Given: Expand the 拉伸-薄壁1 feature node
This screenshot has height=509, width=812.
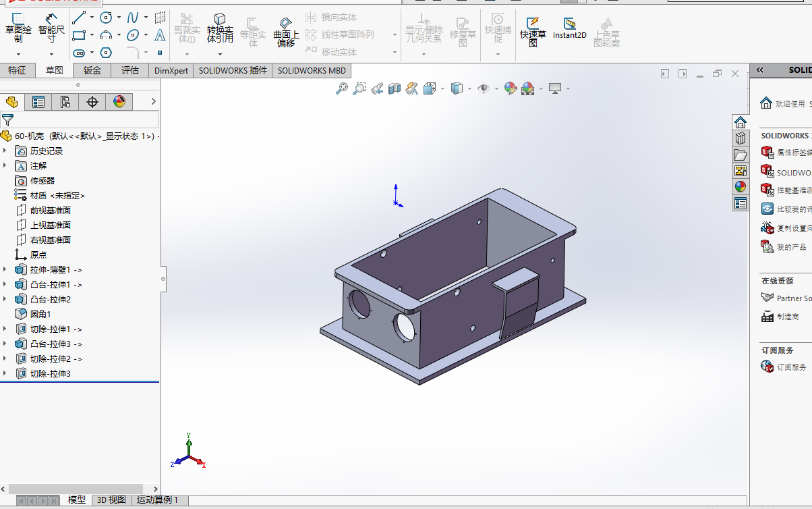Looking at the screenshot, I should tap(5, 269).
